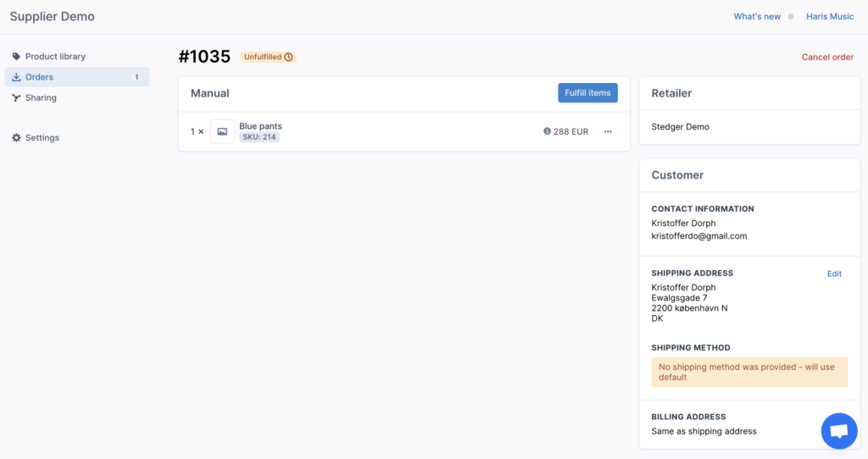
Task: Open the Haris Music account menu
Action: click(x=830, y=17)
